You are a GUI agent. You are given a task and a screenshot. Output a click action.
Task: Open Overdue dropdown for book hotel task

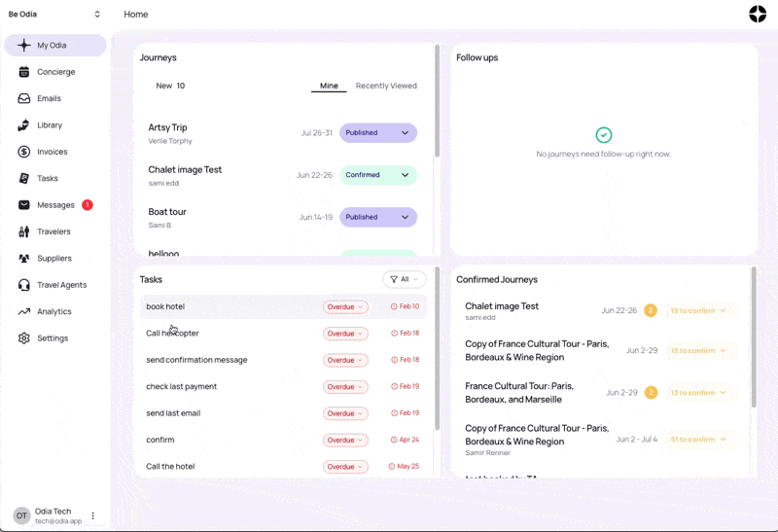pos(345,306)
